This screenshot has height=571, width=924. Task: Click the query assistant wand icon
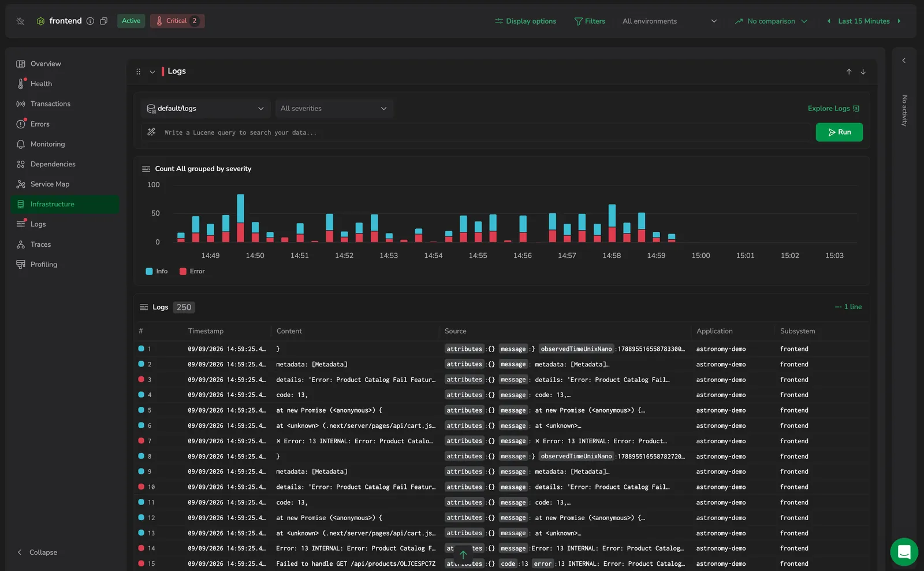coord(151,132)
